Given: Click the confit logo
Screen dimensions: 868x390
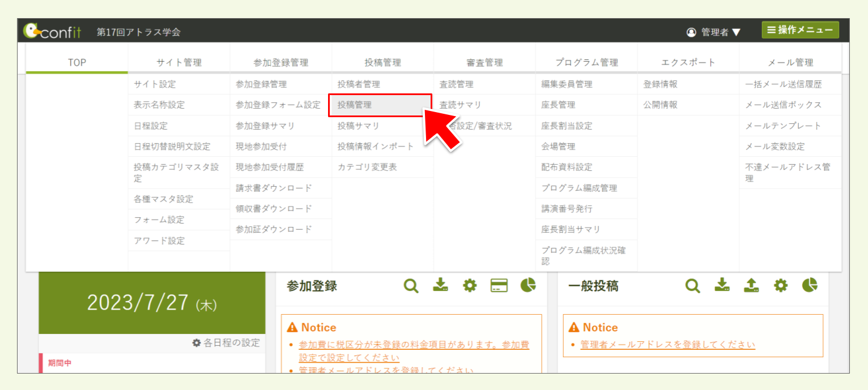Looking at the screenshot, I should pyautogui.click(x=52, y=32).
